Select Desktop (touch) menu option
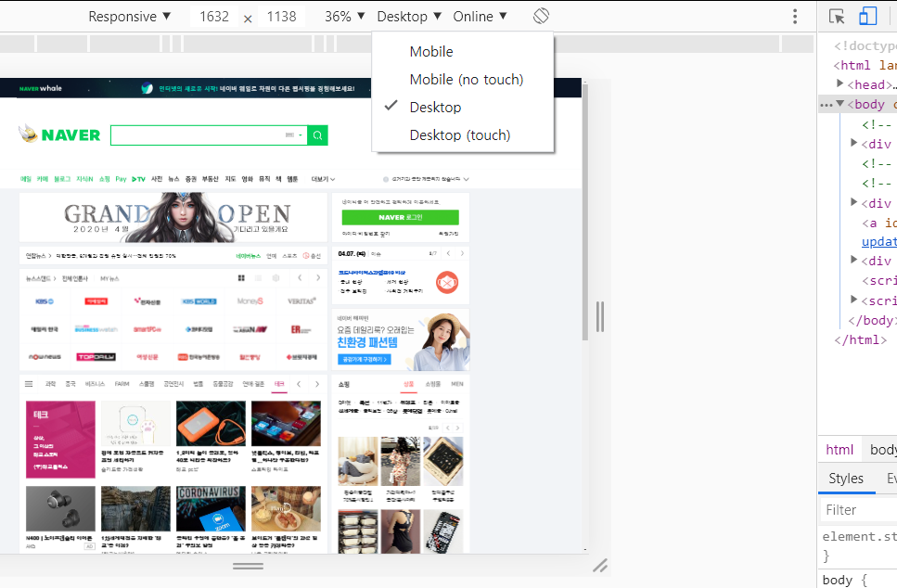The height and width of the screenshot is (588, 897). [x=463, y=135]
